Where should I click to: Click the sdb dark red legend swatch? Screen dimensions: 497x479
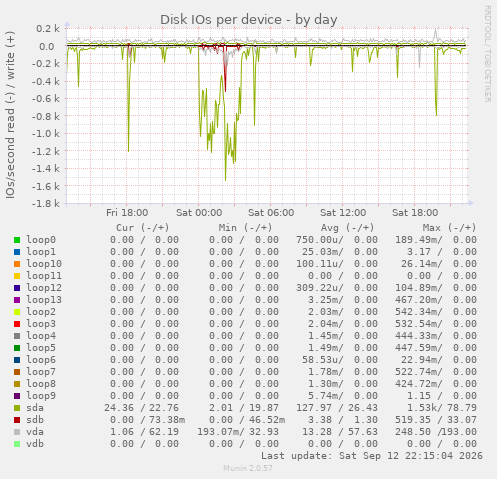(x=17, y=420)
